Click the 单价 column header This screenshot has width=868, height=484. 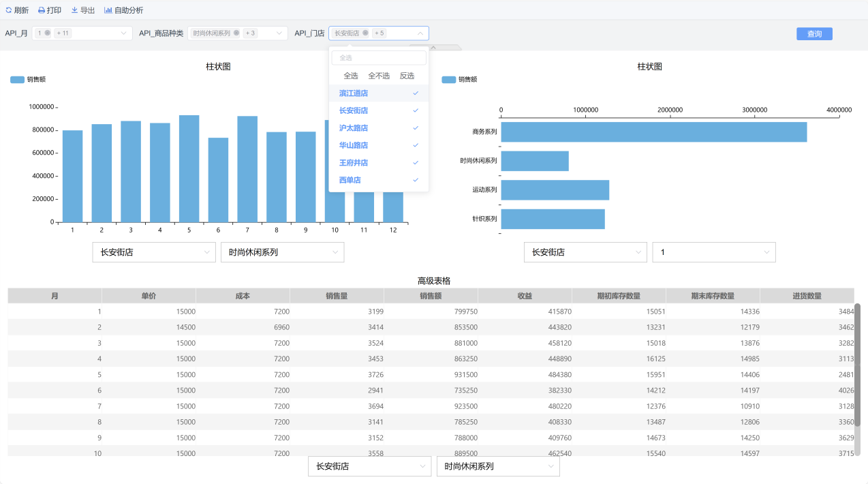click(x=149, y=296)
